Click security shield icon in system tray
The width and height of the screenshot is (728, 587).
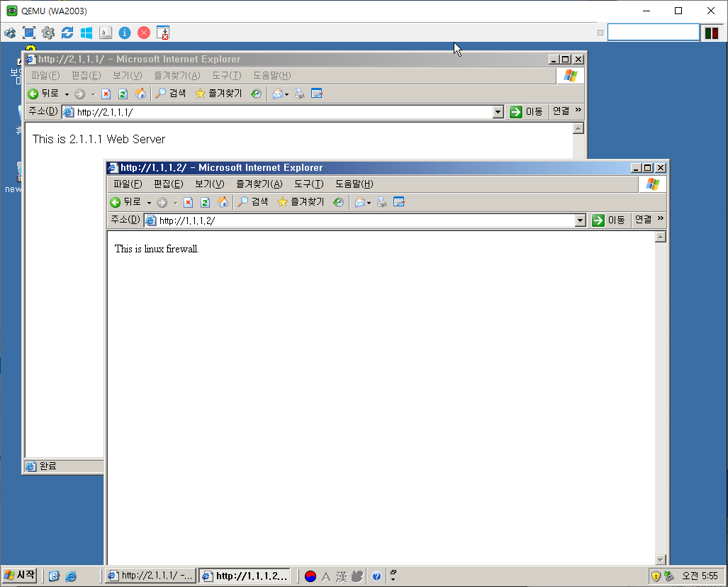click(656, 576)
